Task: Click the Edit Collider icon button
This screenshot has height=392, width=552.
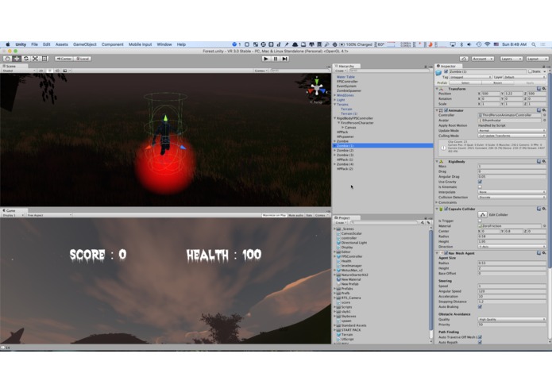Action: point(482,215)
